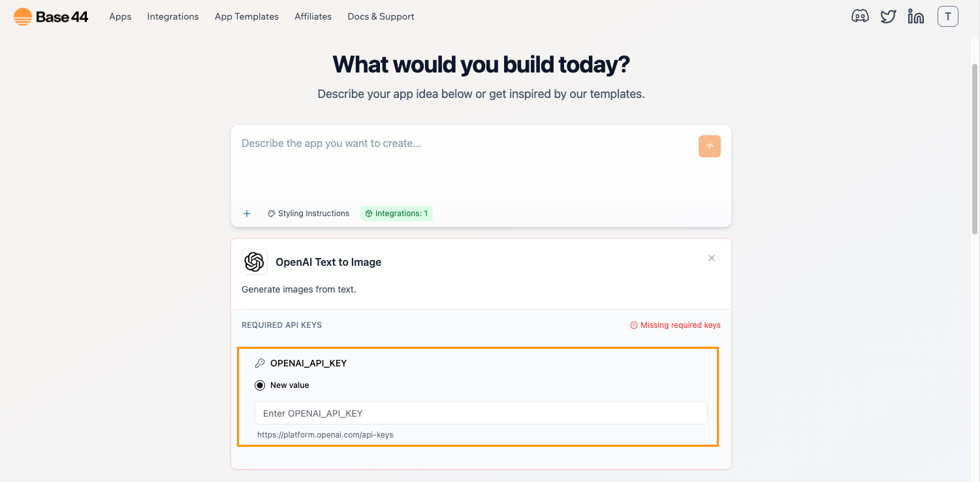Dismiss the OpenAI Text to Image card
Screen dimensions: 980x482
point(711,258)
